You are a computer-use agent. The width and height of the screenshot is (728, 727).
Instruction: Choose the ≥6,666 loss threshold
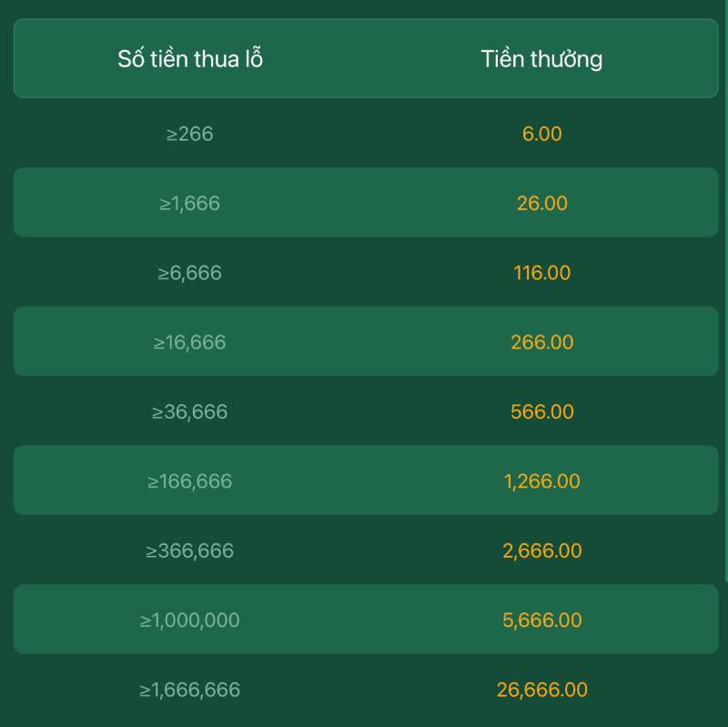(x=189, y=273)
